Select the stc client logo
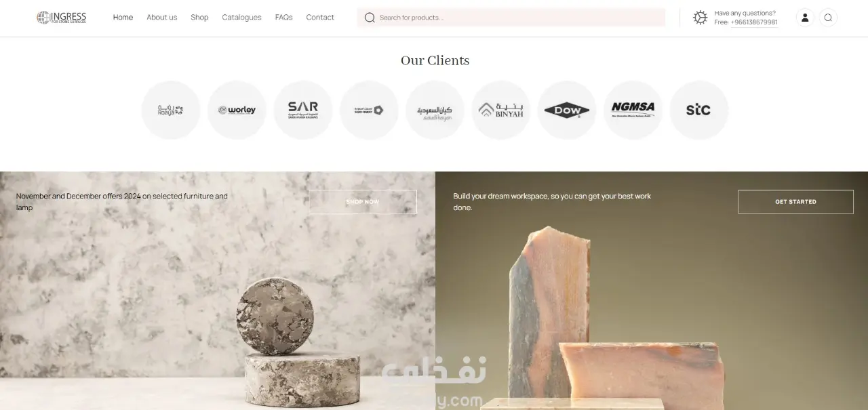This screenshot has width=868, height=410. tap(699, 110)
